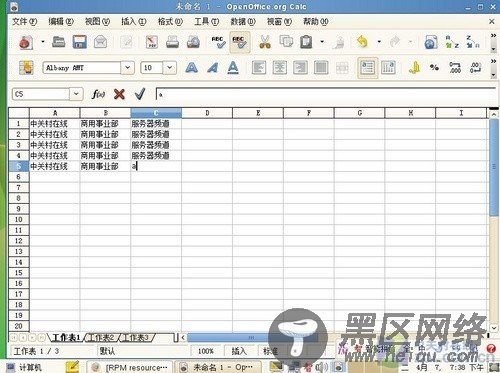Save the spreadsheet with the floppy disk icon
Viewport: 500px width, 373px height.
pyautogui.click(x=79, y=42)
